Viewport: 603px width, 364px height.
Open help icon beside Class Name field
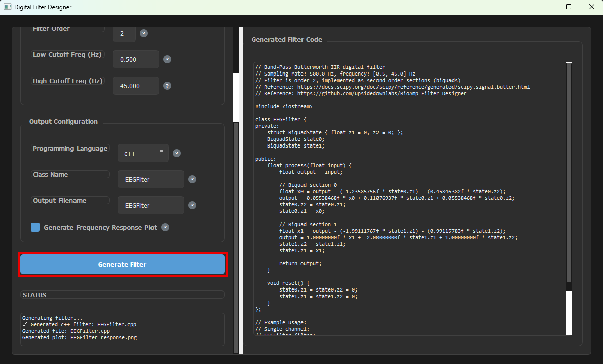(x=192, y=179)
